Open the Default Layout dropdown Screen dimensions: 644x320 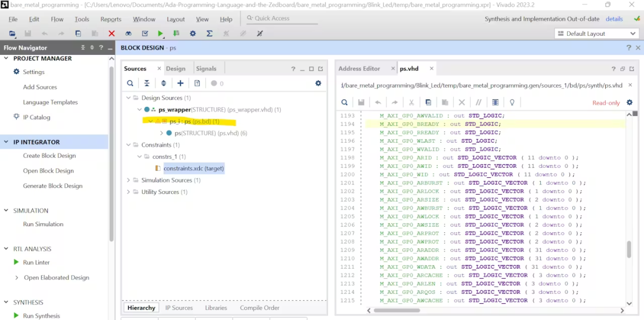tap(596, 33)
